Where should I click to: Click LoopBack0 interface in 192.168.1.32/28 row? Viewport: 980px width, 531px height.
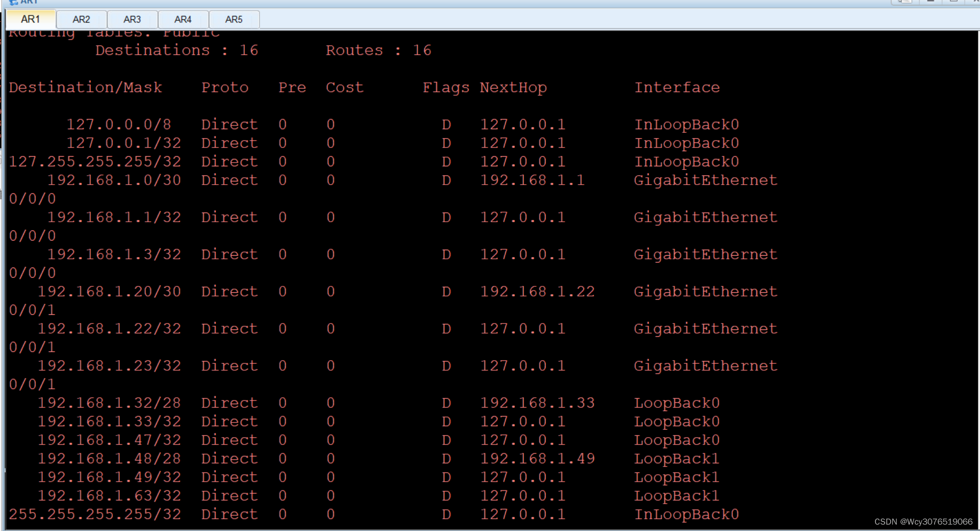click(x=677, y=403)
